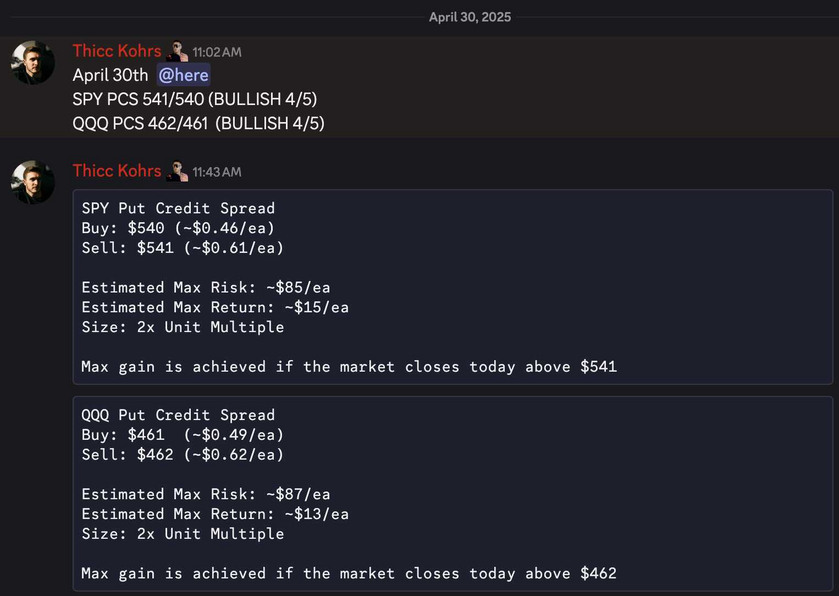Select the SPY PCS 541/540 message line
The width and height of the screenshot is (839, 596).
[195, 99]
